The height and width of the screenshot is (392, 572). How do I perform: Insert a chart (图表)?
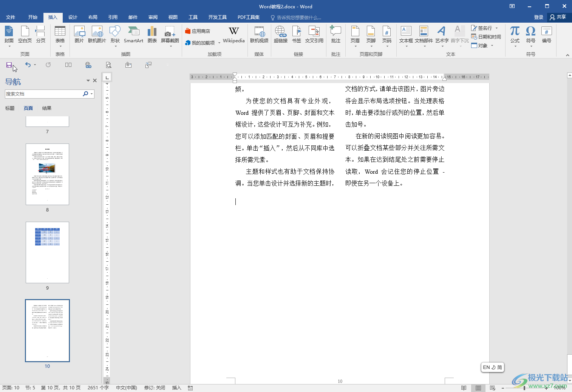152,35
